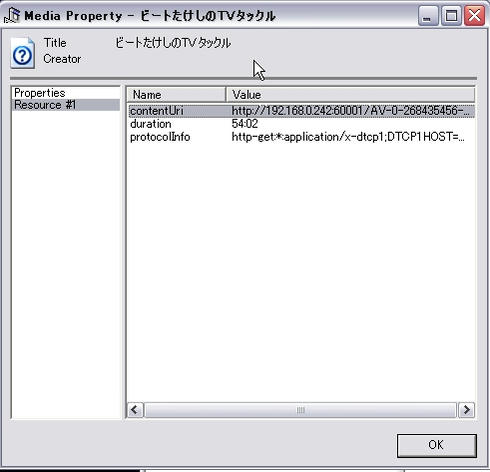The width and height of the screenshot is (490, 472).
Task: Click the Media Property title bar icon
Action: tap(12, 16)
